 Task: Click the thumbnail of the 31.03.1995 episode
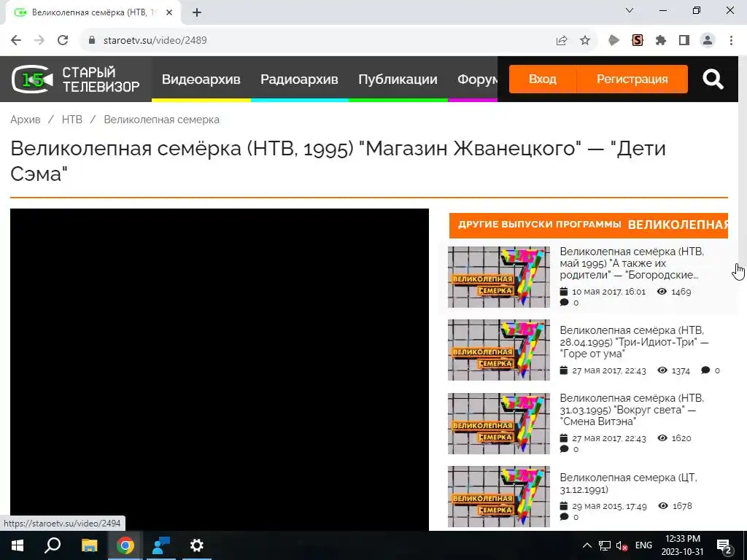[499, 424]
